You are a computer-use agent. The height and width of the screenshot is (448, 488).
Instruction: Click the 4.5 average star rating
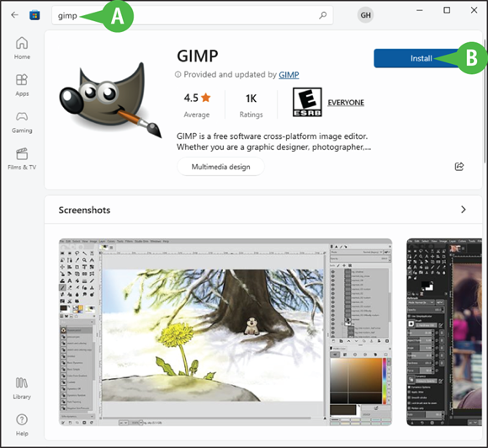(x=197, y=105)
